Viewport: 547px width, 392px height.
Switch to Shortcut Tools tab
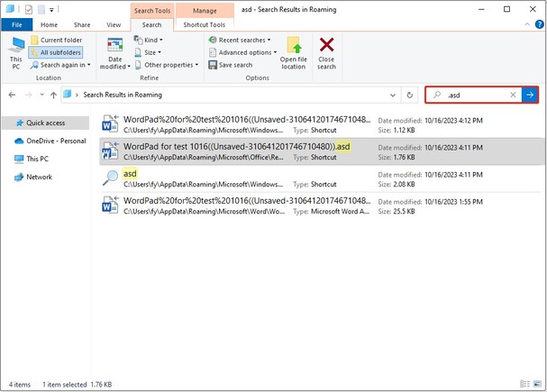point(204,24)
